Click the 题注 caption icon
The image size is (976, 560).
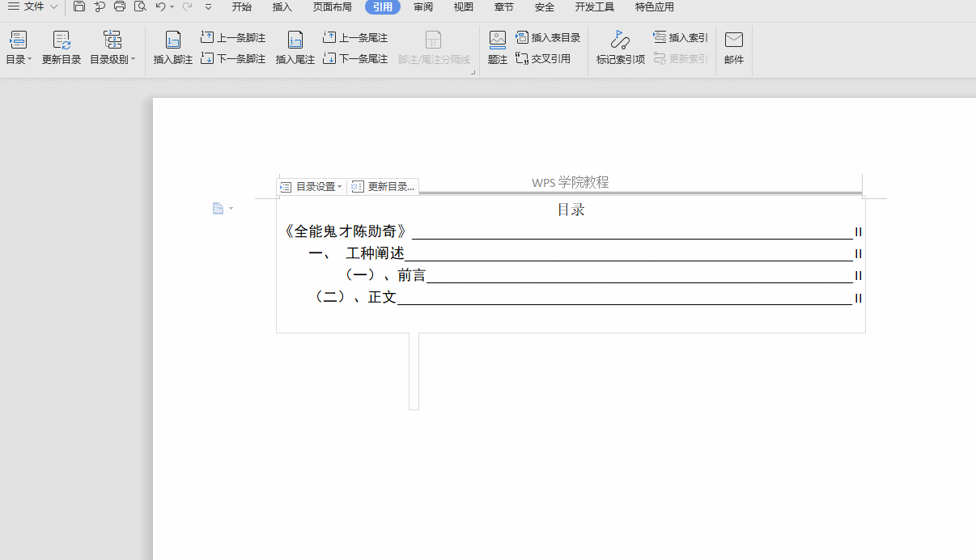[498, 49]
